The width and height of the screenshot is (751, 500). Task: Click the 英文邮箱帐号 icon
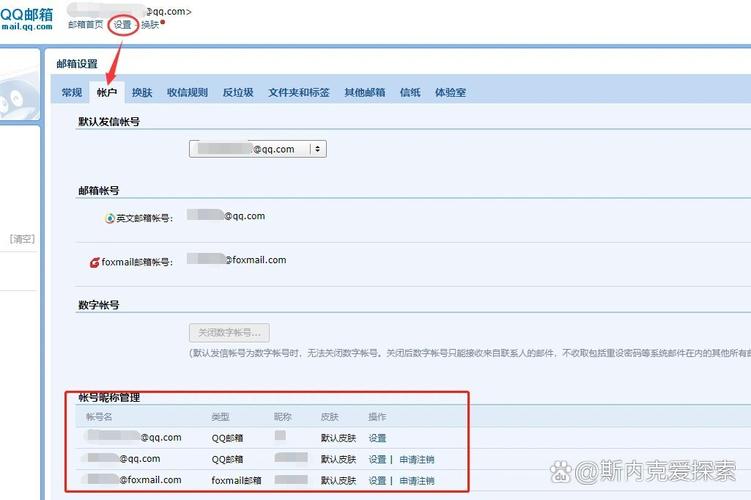110,218
